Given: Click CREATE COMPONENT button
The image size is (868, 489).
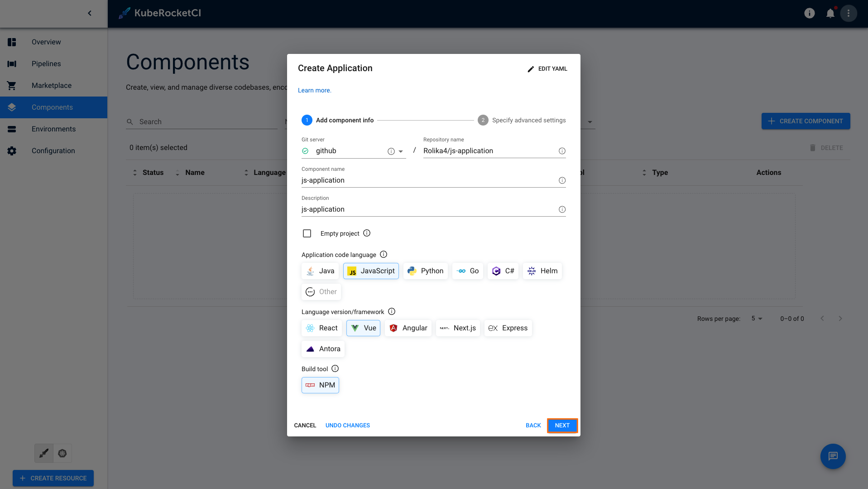Looking at the screenshot, I should pyautogui.click(x=806, y=121).
